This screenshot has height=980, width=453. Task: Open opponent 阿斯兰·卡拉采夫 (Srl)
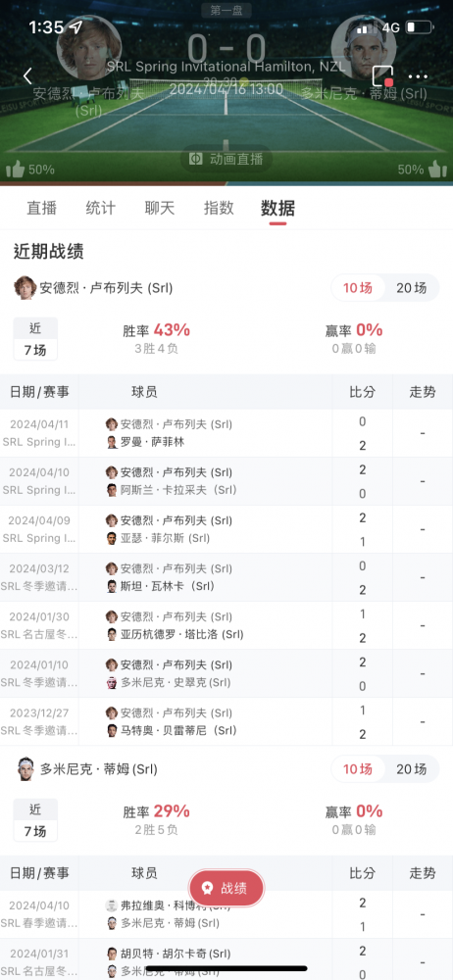point(179,490)
